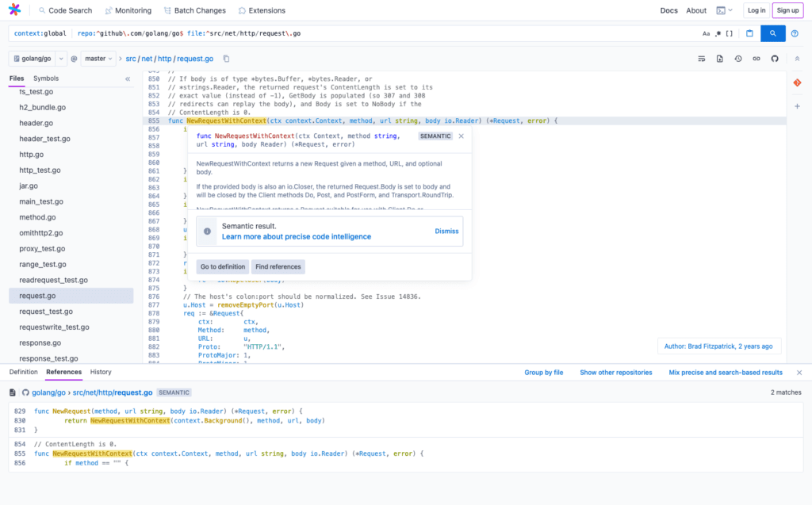Switch to the Symbols tab
The width and height of the screenshot is (812, 505).
click(x=45, y=78)
